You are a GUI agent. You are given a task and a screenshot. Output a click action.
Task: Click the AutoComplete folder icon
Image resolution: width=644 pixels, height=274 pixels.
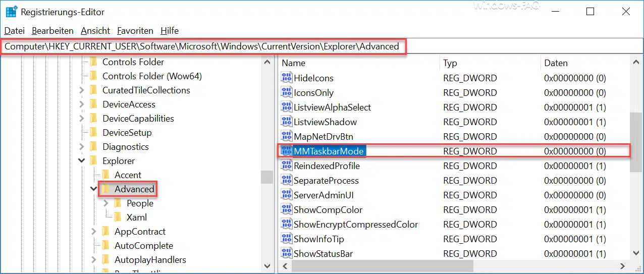click(x=105, y=246)
